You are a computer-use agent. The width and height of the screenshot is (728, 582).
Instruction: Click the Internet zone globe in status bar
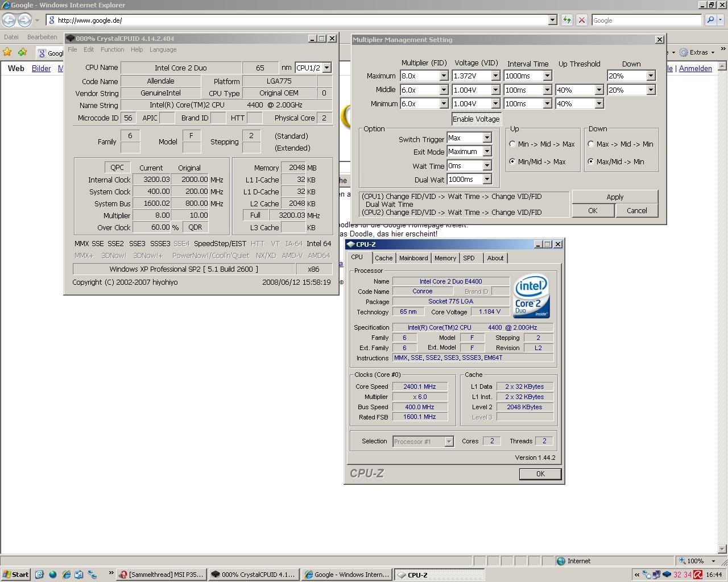pos(561,561)
